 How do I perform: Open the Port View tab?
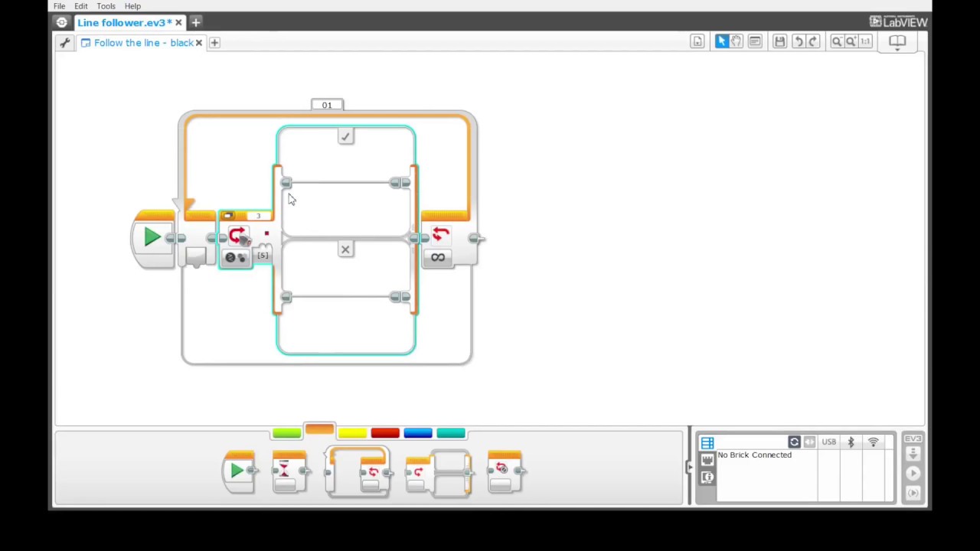pos(707,460)
